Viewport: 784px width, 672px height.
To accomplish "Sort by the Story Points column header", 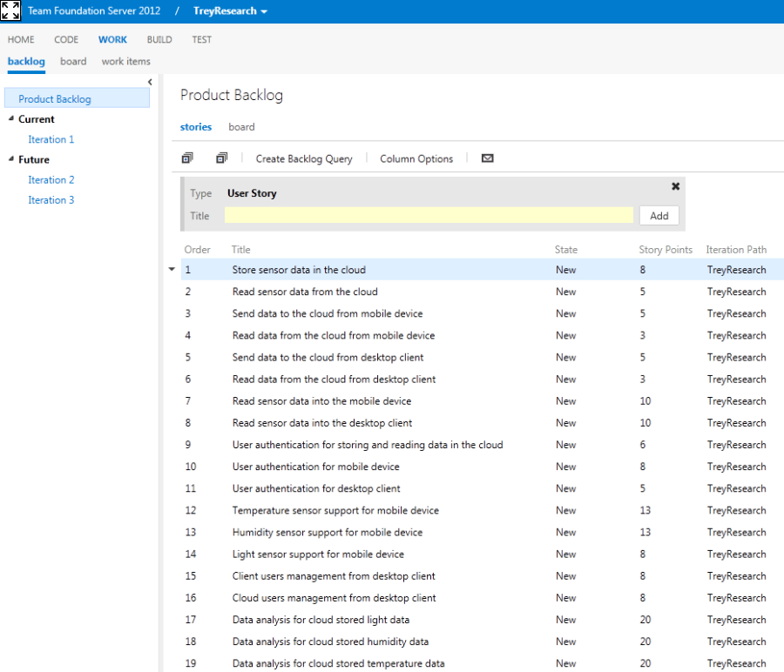I will [666, 250].
